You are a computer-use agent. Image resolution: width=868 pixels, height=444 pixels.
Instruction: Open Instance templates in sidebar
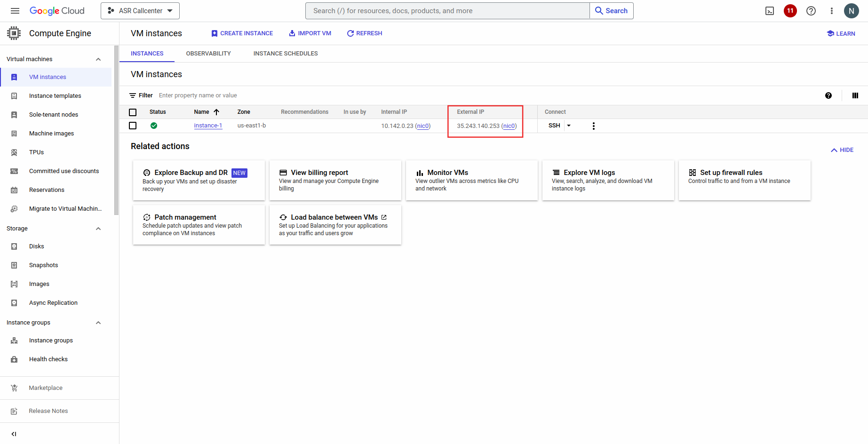tap(56, 96)
